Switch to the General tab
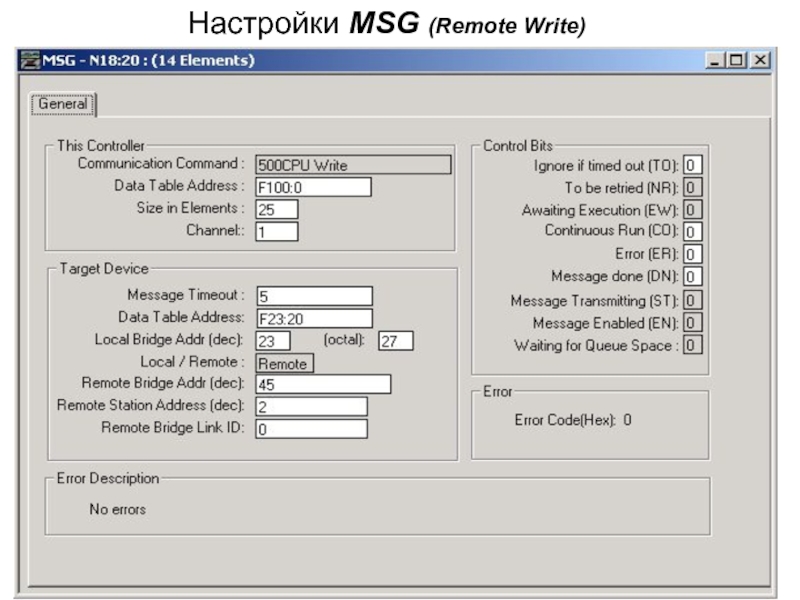 [x=62, y=104]
